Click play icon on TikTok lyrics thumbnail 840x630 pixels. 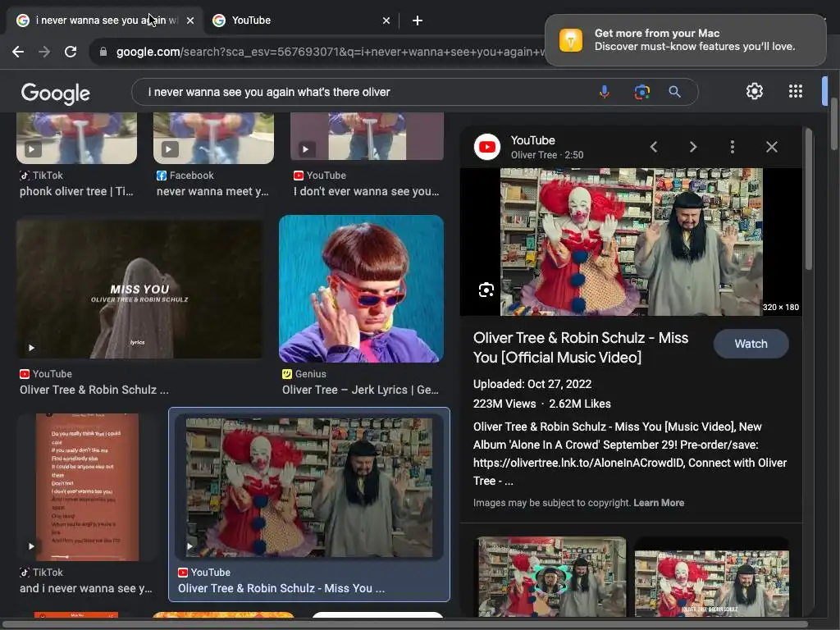click(x=32, y=546)
